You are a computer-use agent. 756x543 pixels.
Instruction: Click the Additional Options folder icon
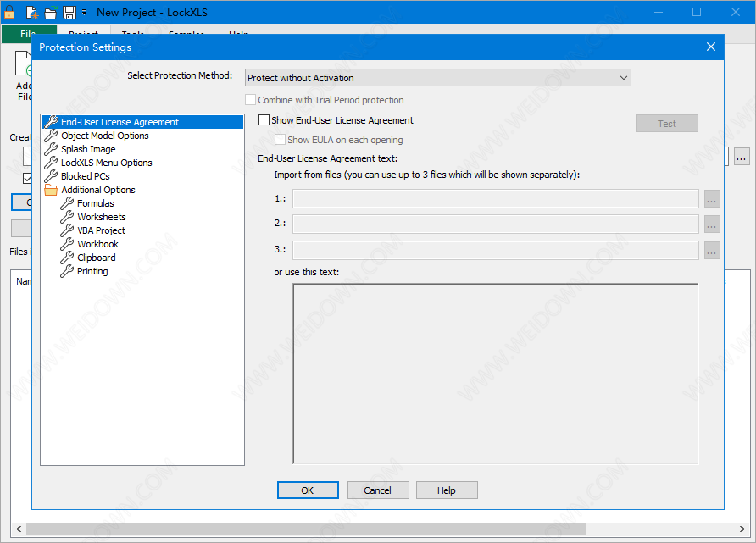click(x=51, y=190)
